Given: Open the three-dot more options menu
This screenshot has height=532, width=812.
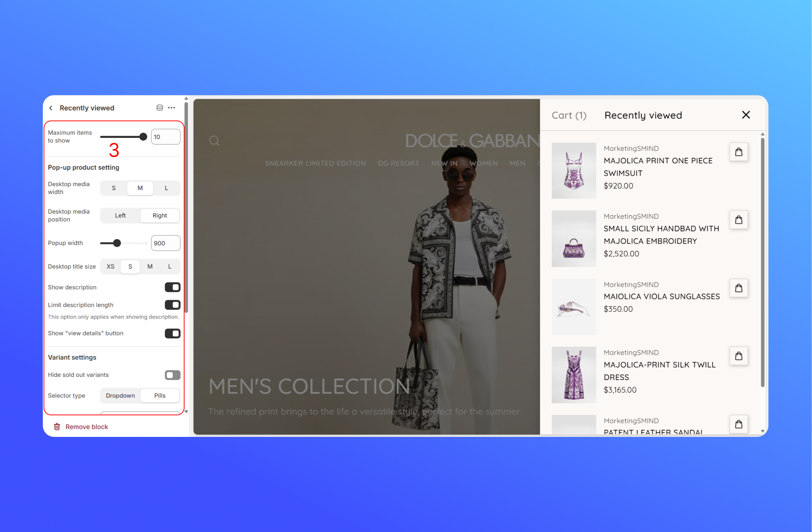Looking at the screenshot, I should (x=172, y=108).
